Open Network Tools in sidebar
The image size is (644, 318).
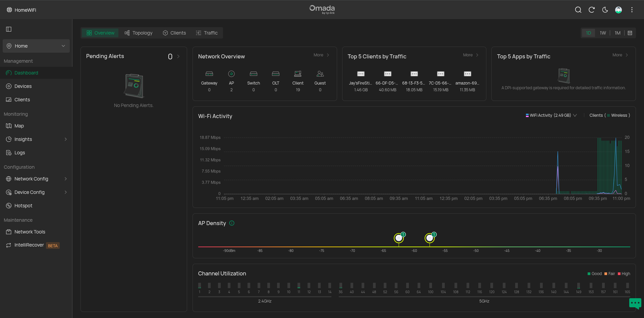[x=30, y=232]
